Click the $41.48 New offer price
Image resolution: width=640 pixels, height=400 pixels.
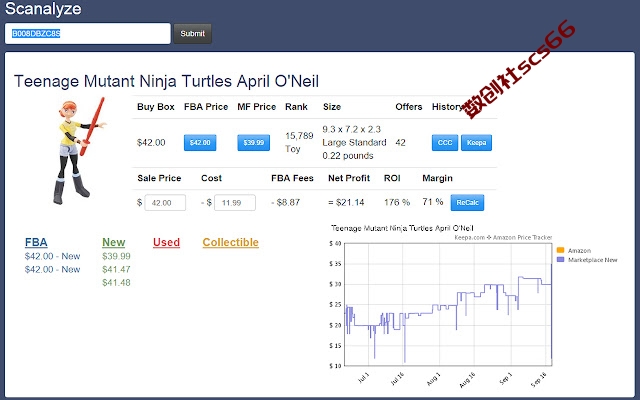click(116, 282)
